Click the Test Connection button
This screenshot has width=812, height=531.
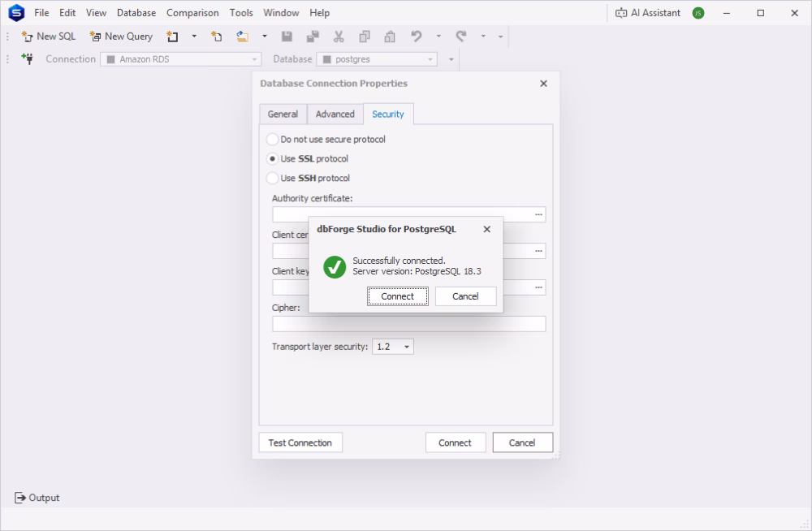coord(300,442)
